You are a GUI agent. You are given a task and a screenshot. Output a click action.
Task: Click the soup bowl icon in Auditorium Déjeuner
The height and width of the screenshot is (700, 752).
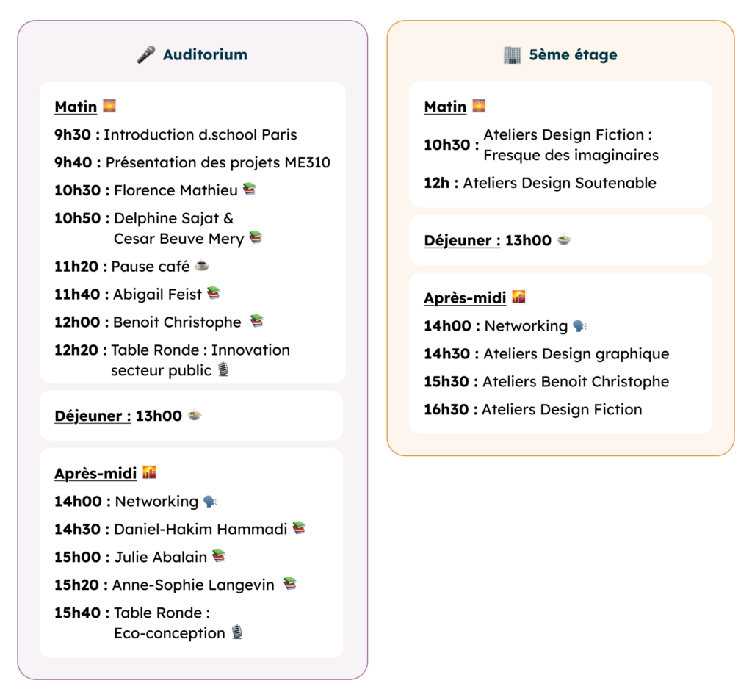coord(195,415)
